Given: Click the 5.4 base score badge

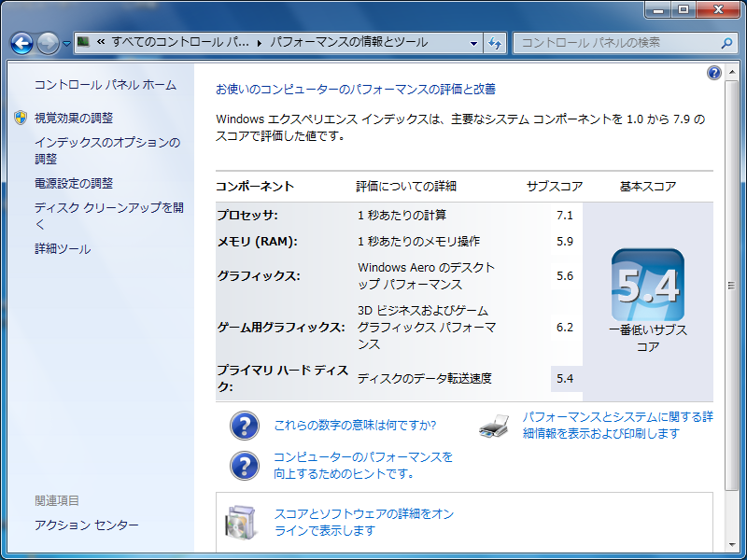Looking at the screenshot, I should pyautogui.click(x=648, y=285).
